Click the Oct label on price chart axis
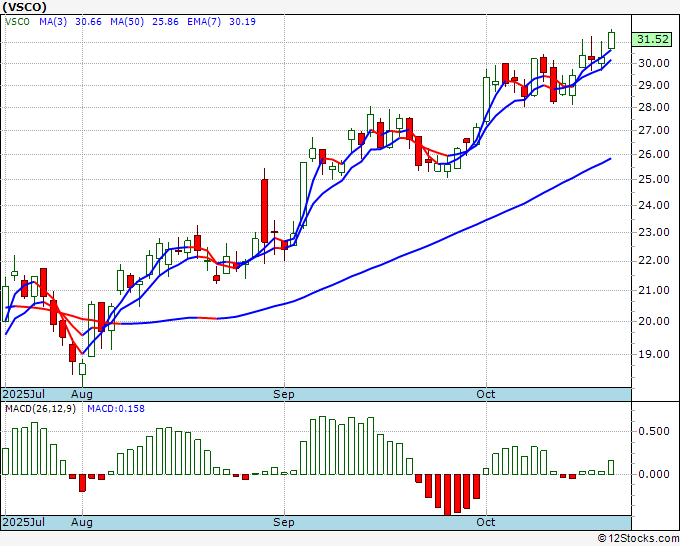680x546 pixels. (x=486, y=394)
